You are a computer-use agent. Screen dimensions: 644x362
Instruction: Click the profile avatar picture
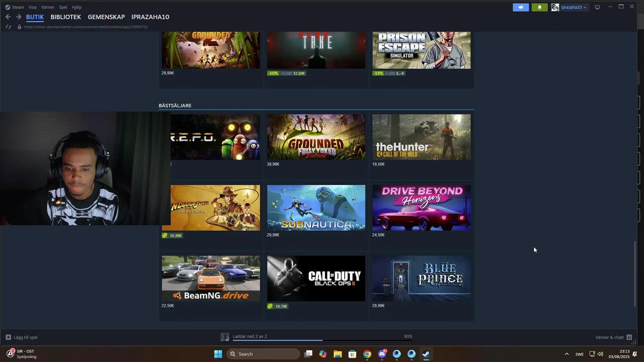[x=555, y=7]
